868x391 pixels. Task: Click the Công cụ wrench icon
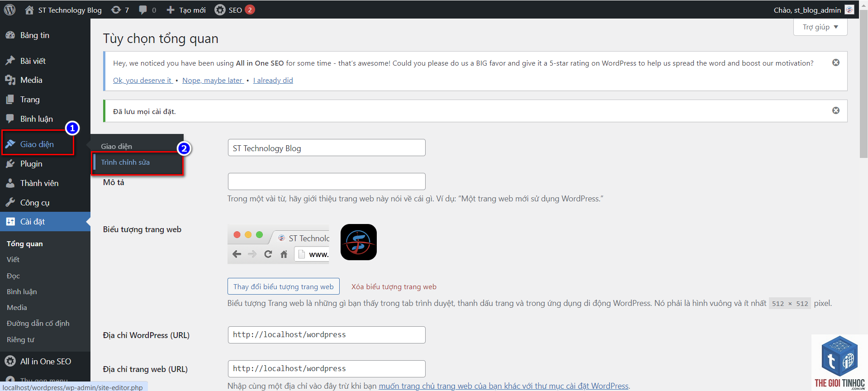tap(10, 202)
